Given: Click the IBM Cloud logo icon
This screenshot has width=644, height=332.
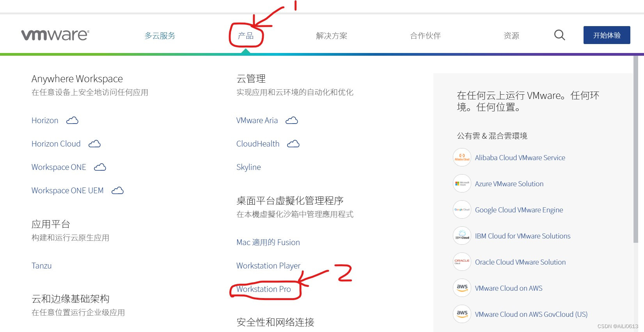Looking at the screenshot, I should tap(462, 236).
